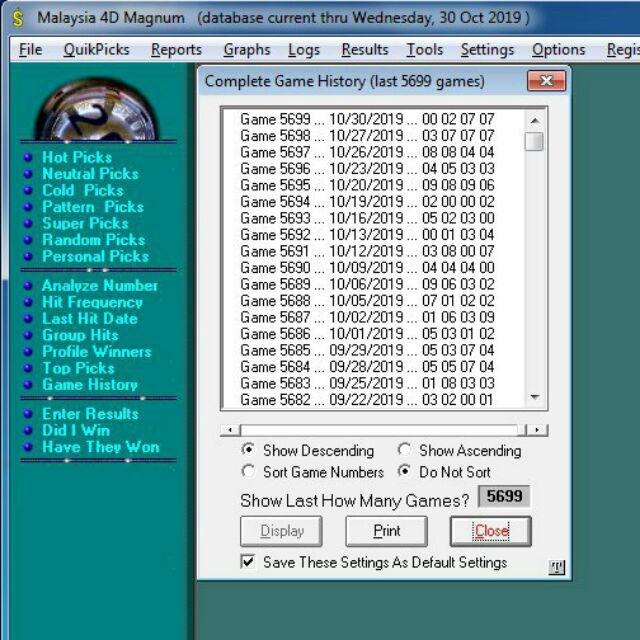Screen dimensions: 640x640
Task: Click the list's scroll down arrow
Action: pyautogui.click(x=535, y=397)
